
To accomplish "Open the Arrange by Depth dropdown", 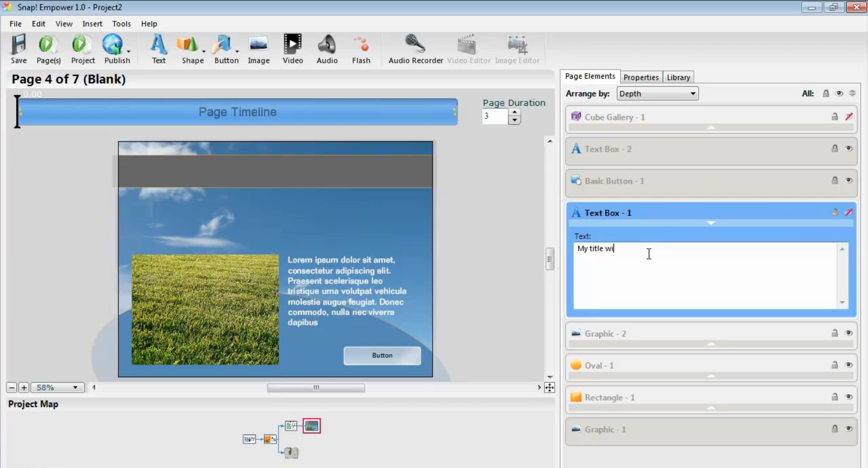I will (657, 93).
